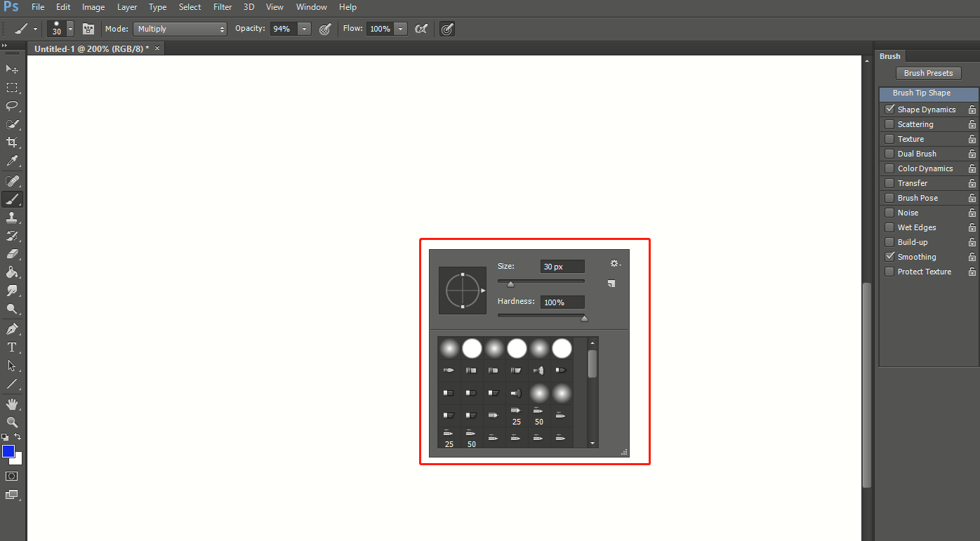Image resolution: width=980 pixels, height=541 pixels.
Task: Click the Brush Presets button
Action: click(928, 73)
